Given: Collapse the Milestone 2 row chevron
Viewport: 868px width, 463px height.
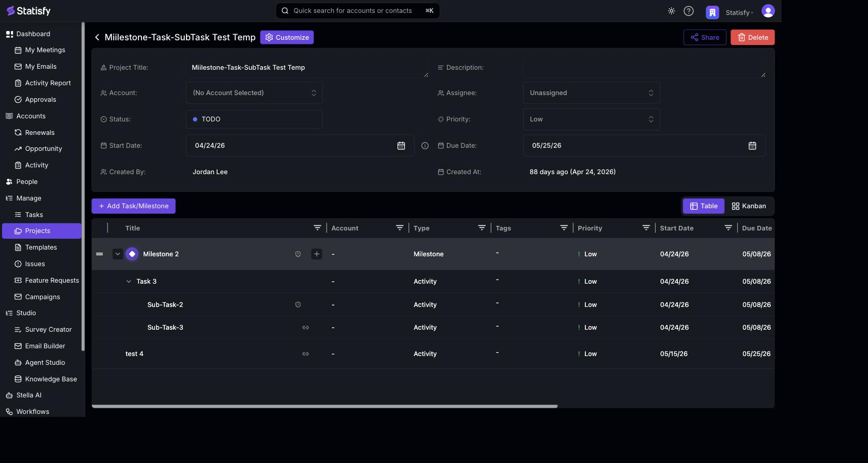Looking at the screenshot, I should pos(118,254).
